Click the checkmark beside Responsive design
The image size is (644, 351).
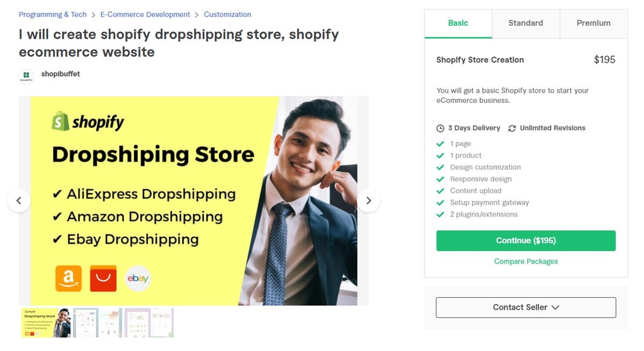pos(440,179)
